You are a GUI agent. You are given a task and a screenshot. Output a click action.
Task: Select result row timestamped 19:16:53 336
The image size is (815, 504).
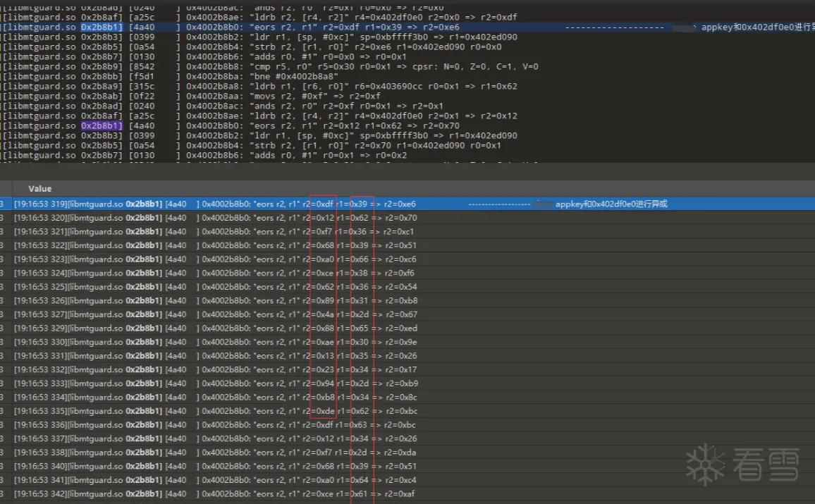(407, 425)
